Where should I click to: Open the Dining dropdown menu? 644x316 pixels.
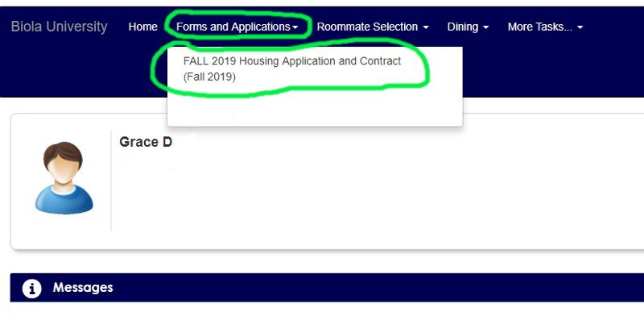[x=469, y=27]
